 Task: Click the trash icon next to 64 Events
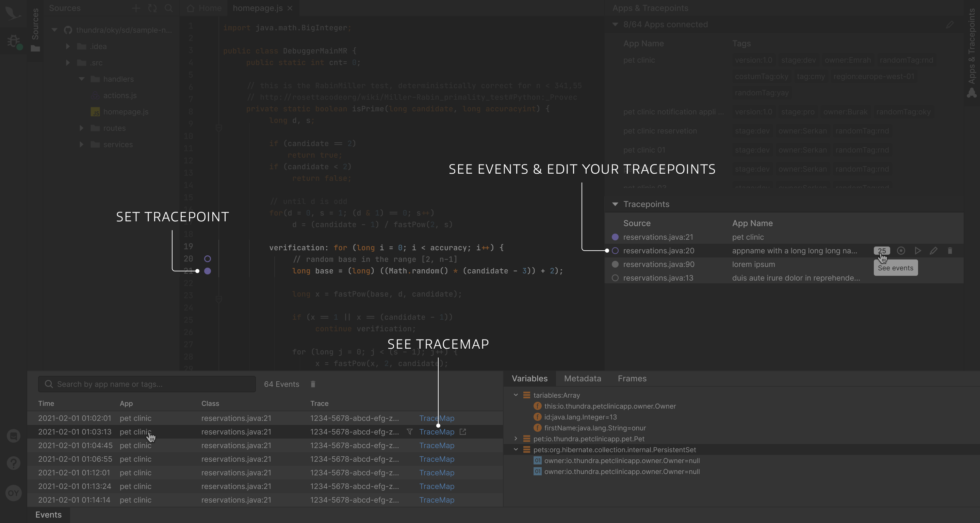tap(313, 384)
